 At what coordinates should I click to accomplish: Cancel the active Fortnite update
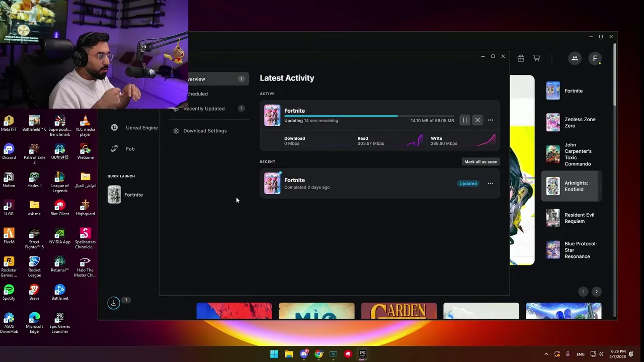tap(477, 120)
